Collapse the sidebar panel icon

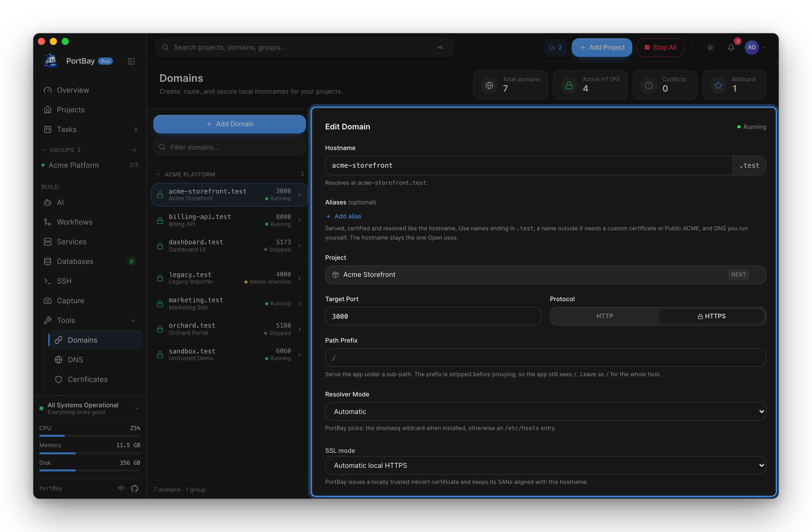coord(131,61)
